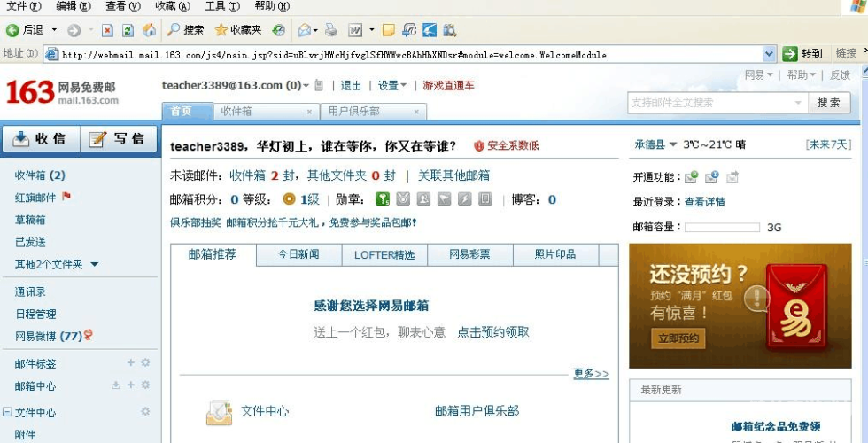Open the Favorites (收藏夹) toolbar button
This screenshot has height=443, width=868.
[238, 30]
